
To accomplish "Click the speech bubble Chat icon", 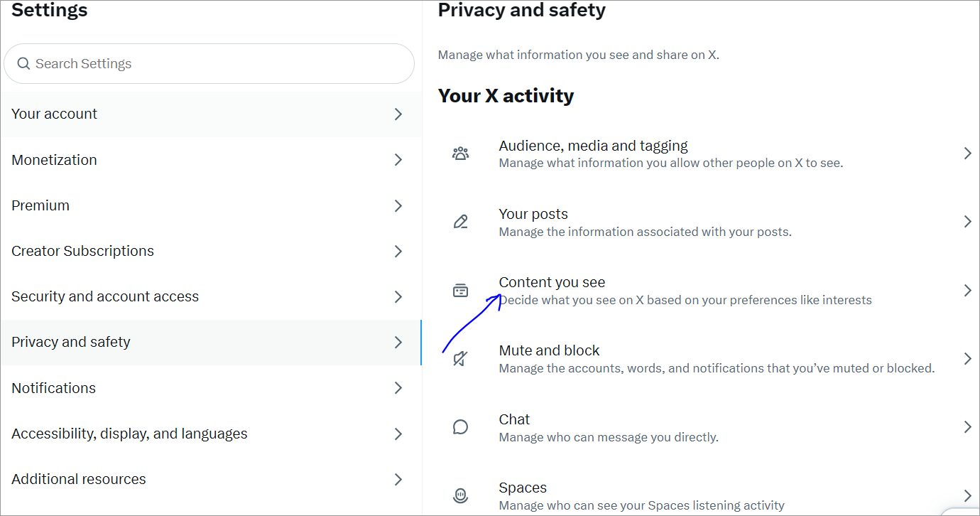I will point(460,427).
